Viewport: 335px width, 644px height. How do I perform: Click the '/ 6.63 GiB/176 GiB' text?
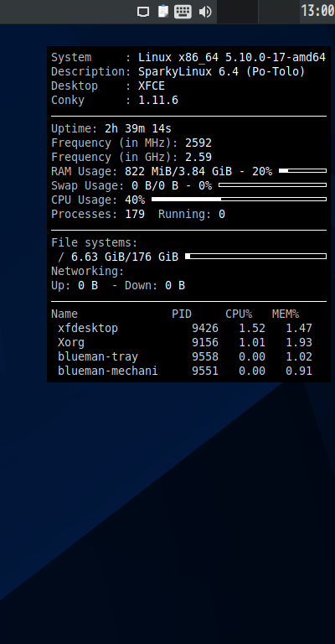[118, 257]
